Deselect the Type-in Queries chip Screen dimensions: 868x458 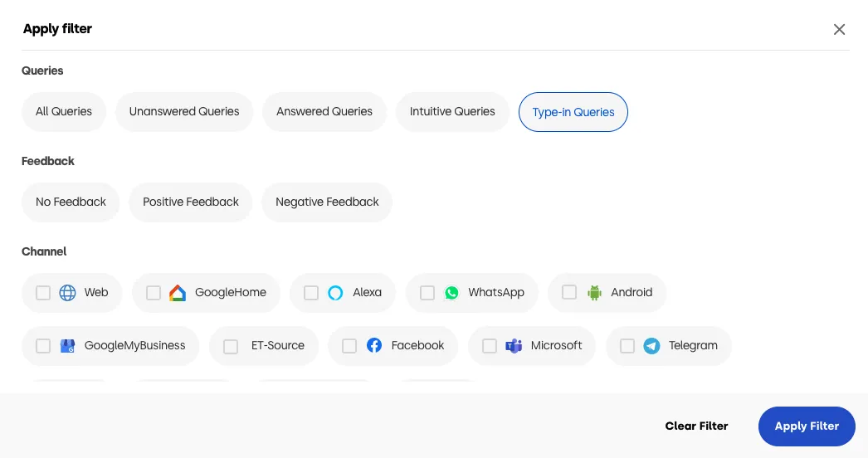[x=573, y=112]
